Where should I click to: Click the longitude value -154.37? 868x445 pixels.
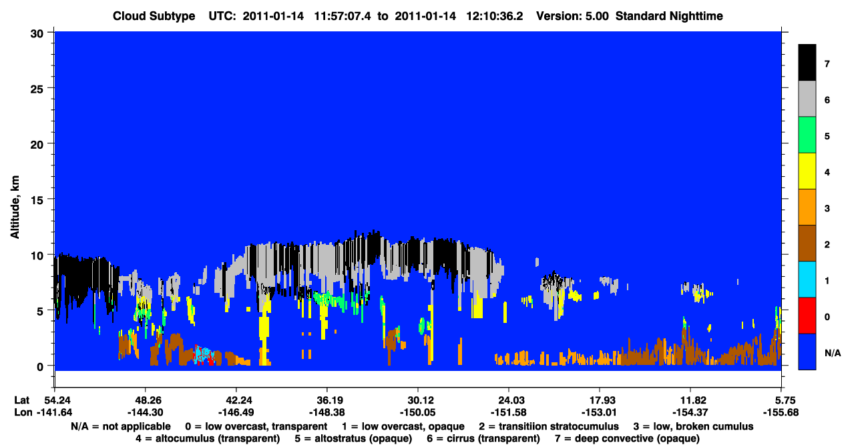point(690,412)
